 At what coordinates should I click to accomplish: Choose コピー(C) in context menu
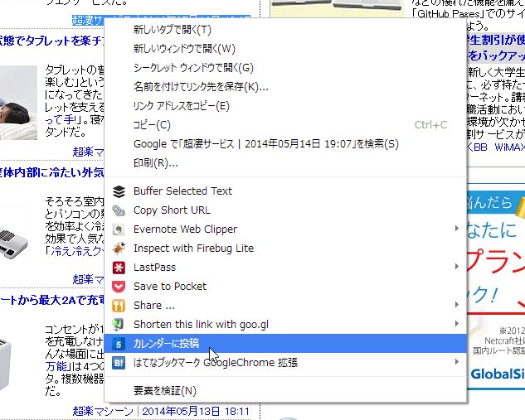point(285,125)
